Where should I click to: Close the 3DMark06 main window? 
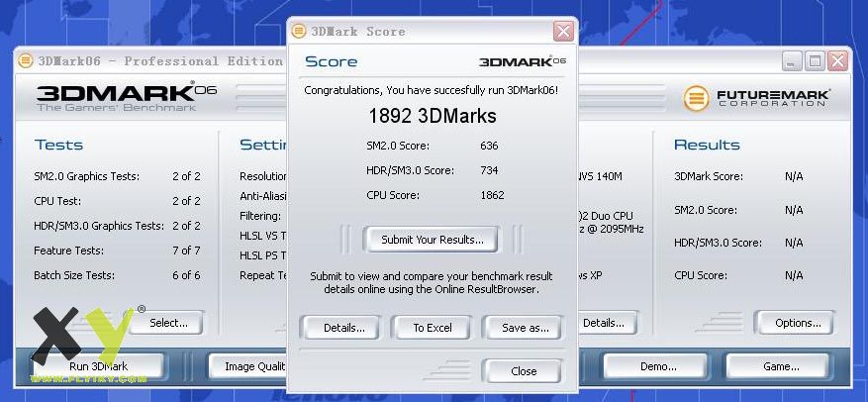tap(838, 61)
